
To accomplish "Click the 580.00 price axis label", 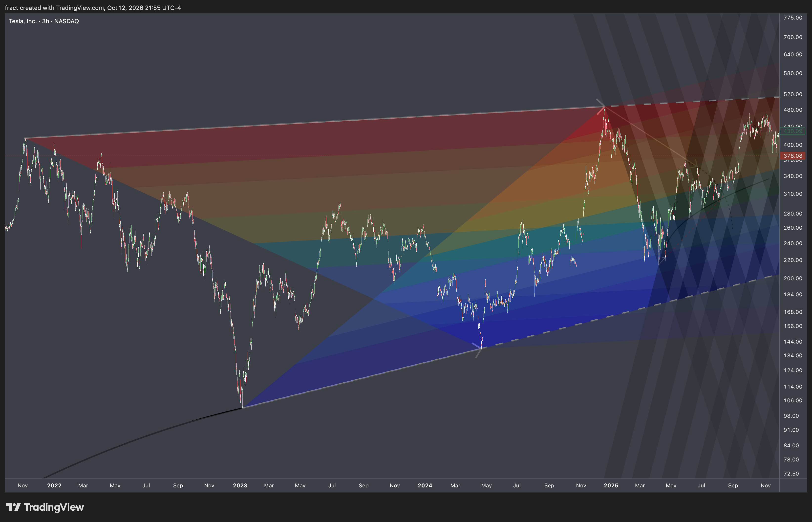I will (793, 73).
